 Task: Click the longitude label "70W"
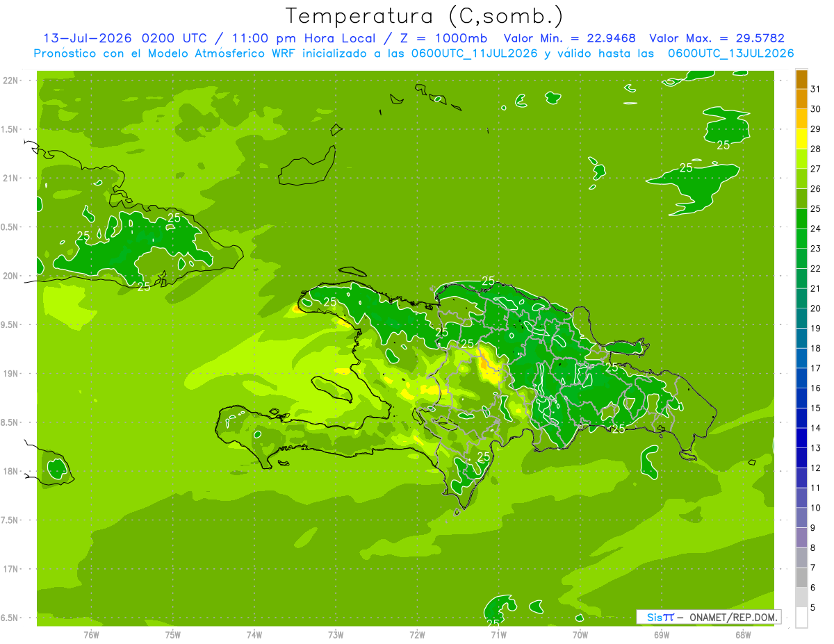(x=580, y=635)
